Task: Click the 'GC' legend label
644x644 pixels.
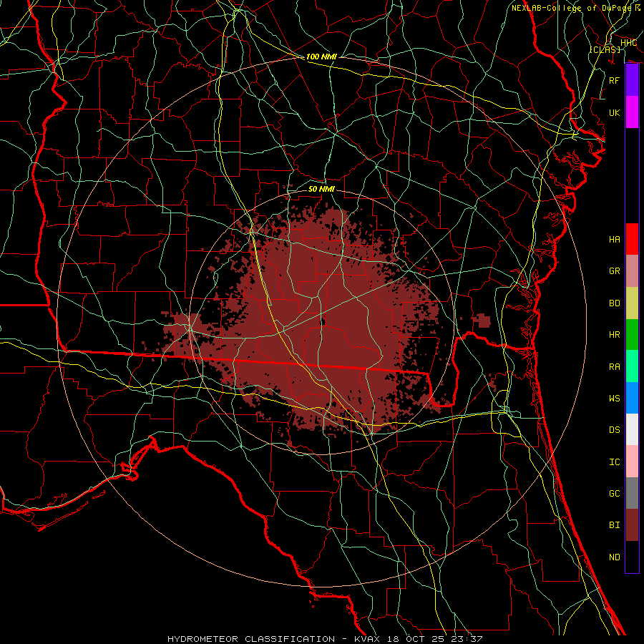Action: pyautogui.click(x=614, y=494)
